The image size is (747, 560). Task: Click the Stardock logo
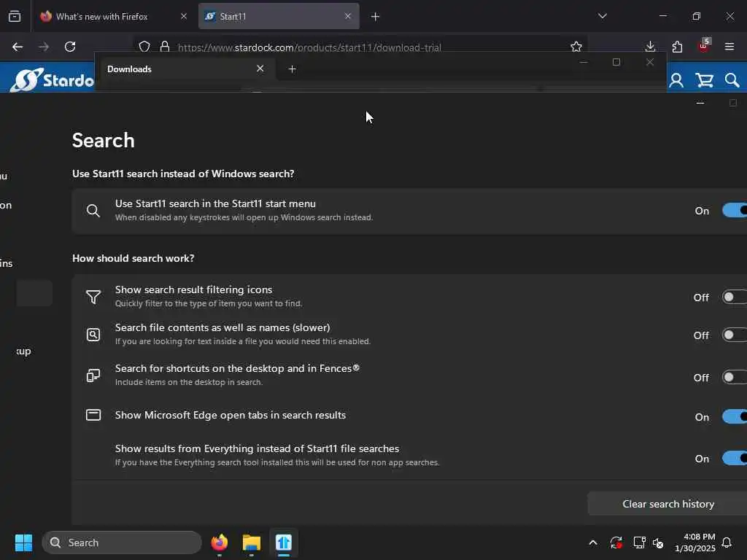pyautogui.click(x=53, y=79)
